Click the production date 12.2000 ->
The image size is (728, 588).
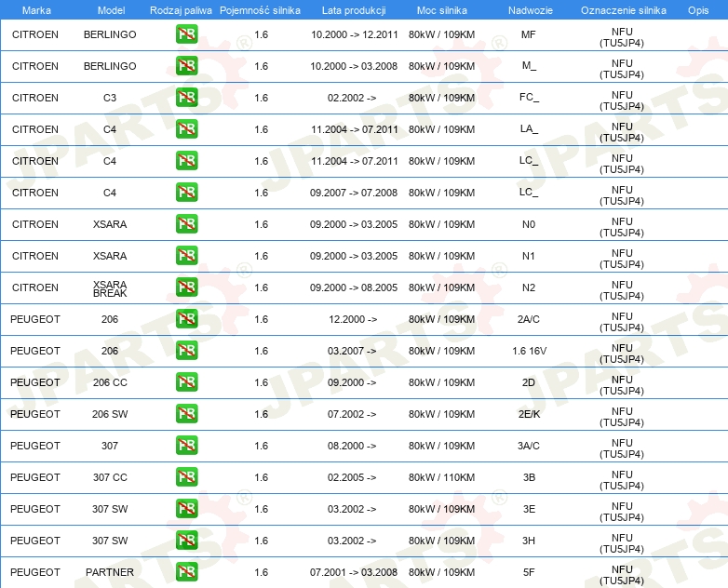353,319
